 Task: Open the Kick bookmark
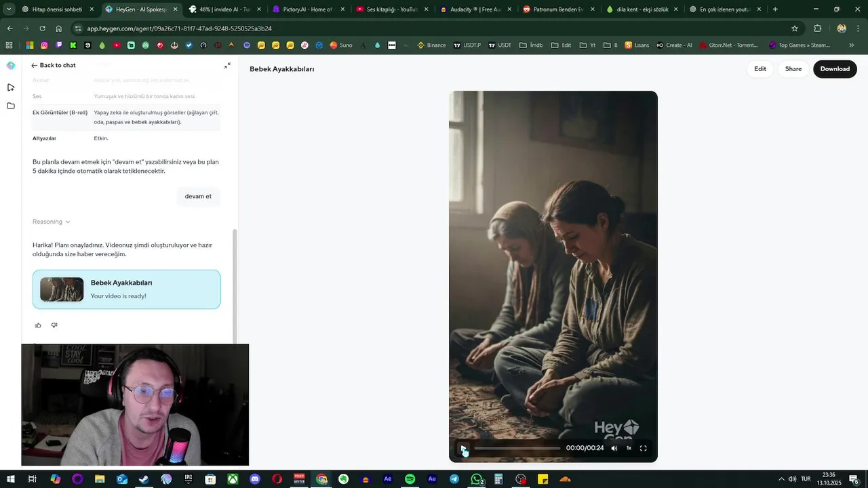pyautogui.click(x=73, y=45)
